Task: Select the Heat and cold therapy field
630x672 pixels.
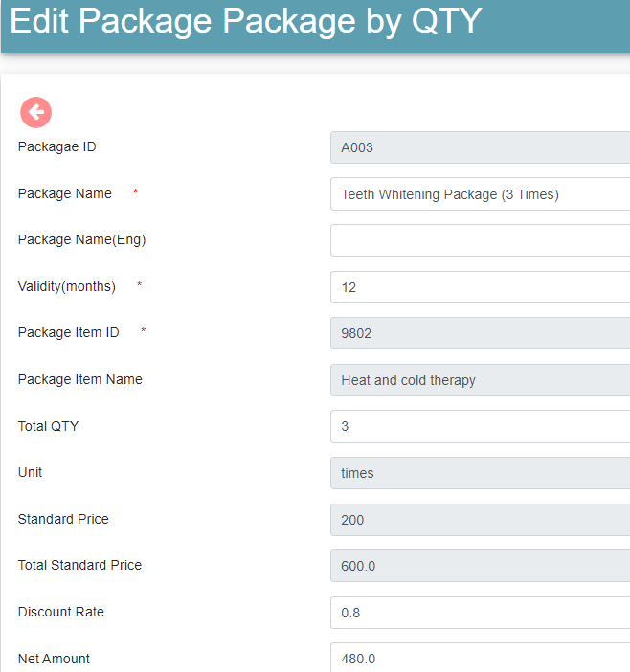Action: 480,380
